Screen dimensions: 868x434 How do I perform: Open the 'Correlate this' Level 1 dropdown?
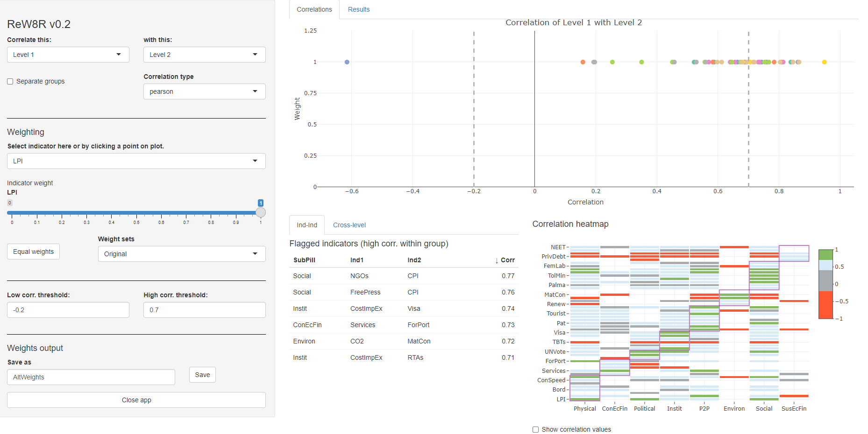pyautogui.click(x=68, y=55)
